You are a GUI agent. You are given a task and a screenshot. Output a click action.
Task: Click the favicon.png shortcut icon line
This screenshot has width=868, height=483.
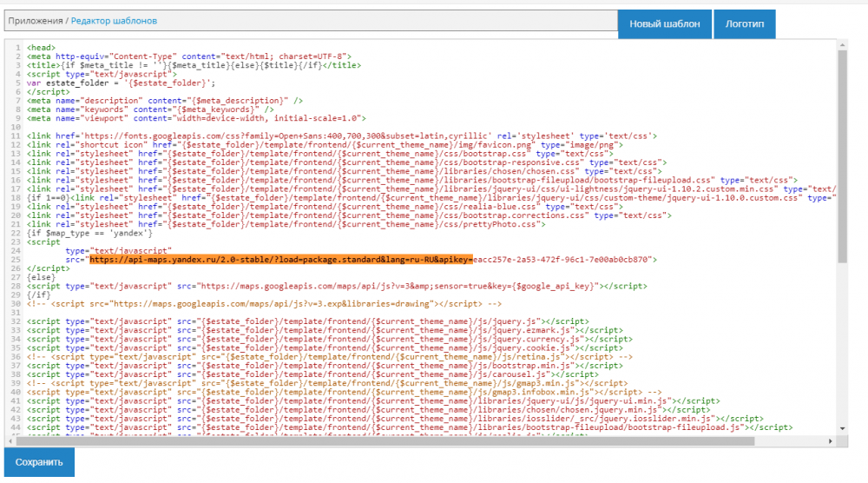325,145
